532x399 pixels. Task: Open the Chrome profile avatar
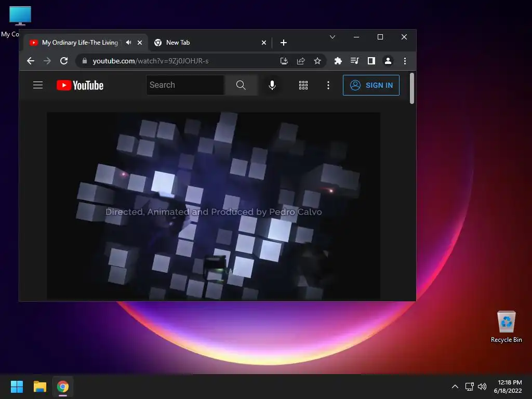(x=388, y=61)
